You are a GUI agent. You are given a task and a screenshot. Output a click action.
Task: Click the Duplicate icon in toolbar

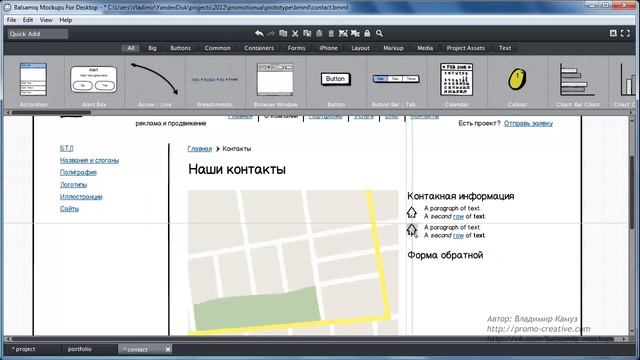click(x=283, y=33)
